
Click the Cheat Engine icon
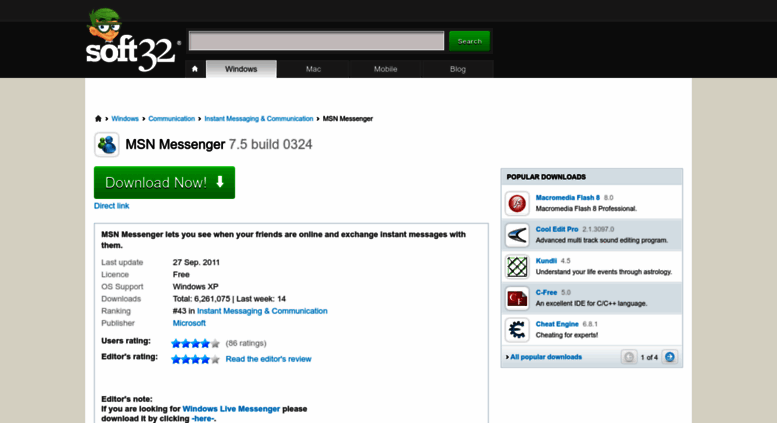pyautogui.click(x=517, y=330)
